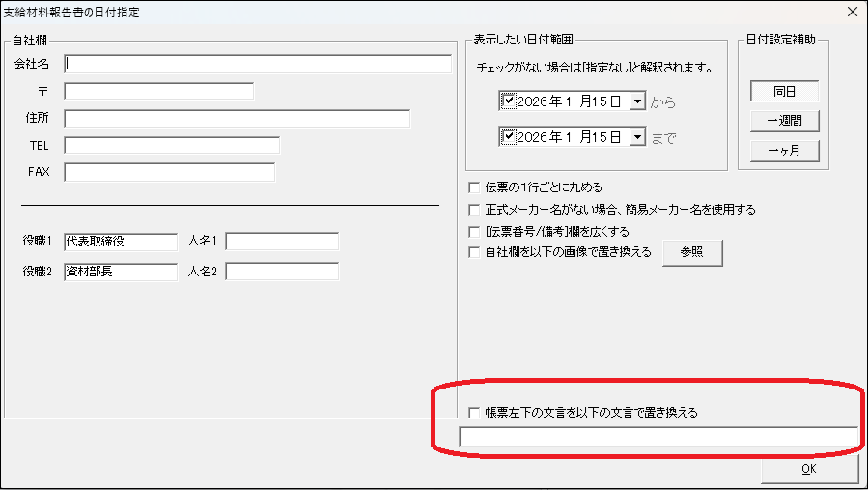The width and height of the screenshot is (868, 490).
Task: Open the end date dropdown calendar
Action: coord(636,137)
